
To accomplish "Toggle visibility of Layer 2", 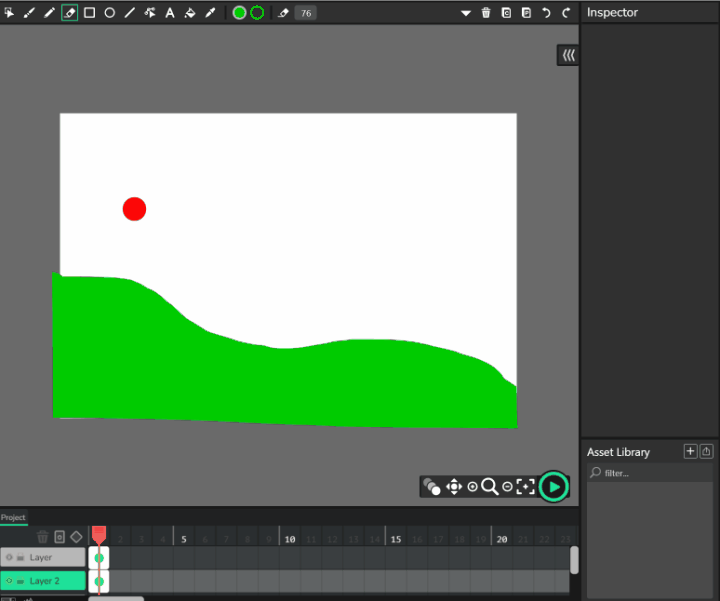I will [9, 581].
